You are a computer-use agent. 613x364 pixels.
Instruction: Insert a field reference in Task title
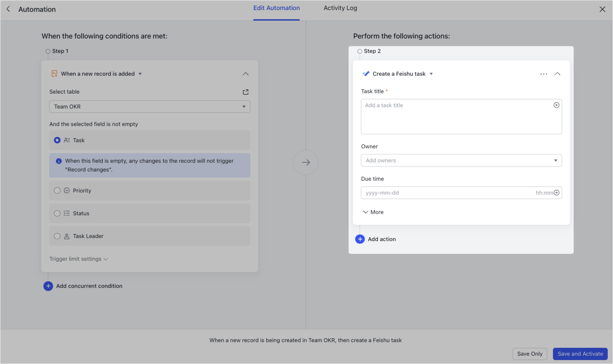click(x=556, y=105)
